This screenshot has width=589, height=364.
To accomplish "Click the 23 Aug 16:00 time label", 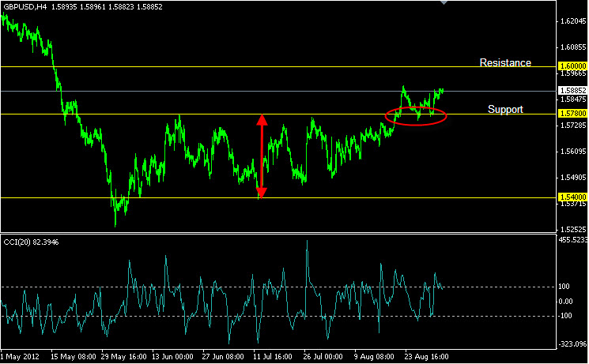I will click(426, 356).
